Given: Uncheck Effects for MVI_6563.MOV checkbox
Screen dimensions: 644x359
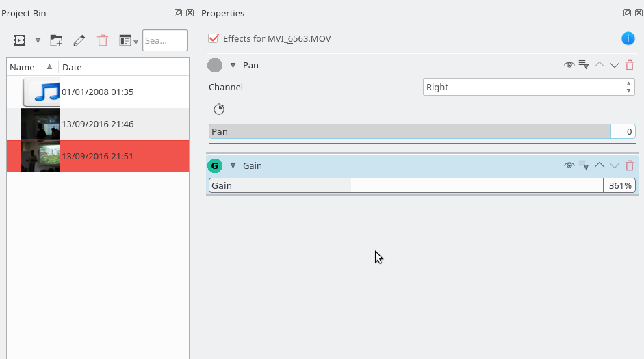Looking at the screenshot, I should pos(213,38).
